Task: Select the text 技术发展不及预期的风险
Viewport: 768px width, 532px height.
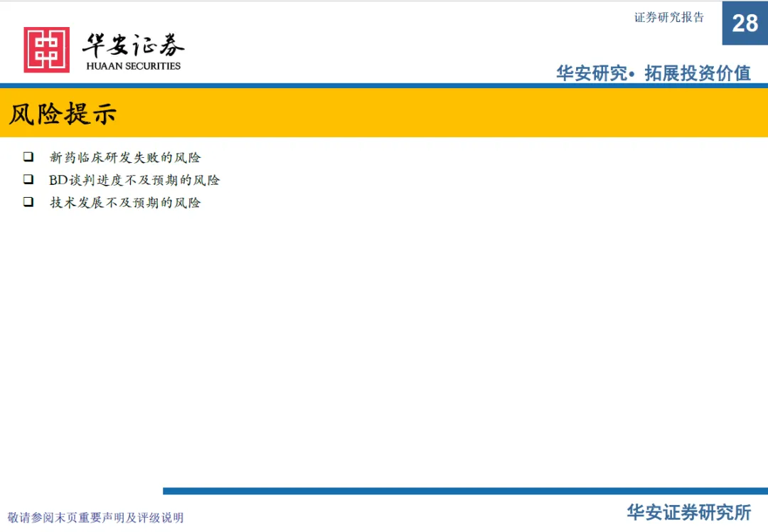Action: coord(125,202)
